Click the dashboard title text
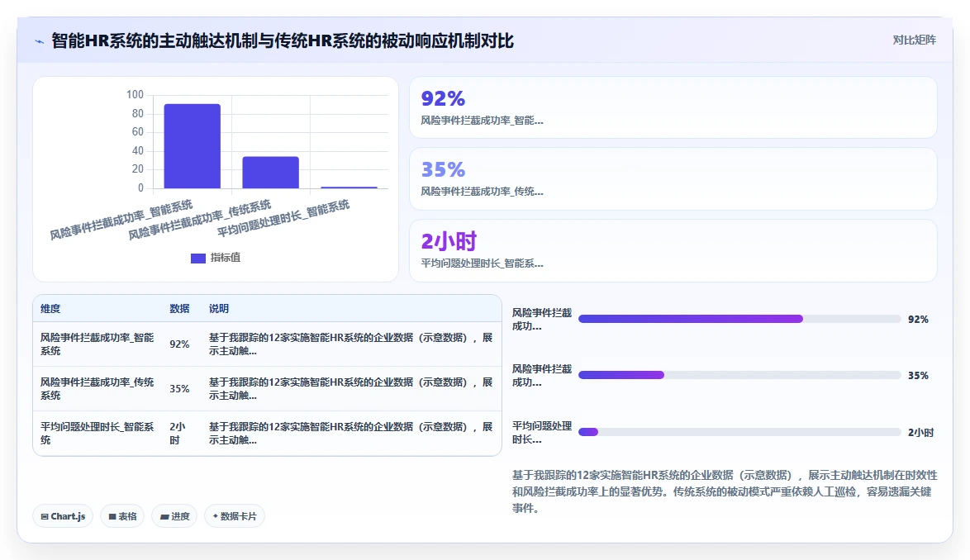Image resolution: width=970 pixels, height=560 pixels. pos(282,40)
